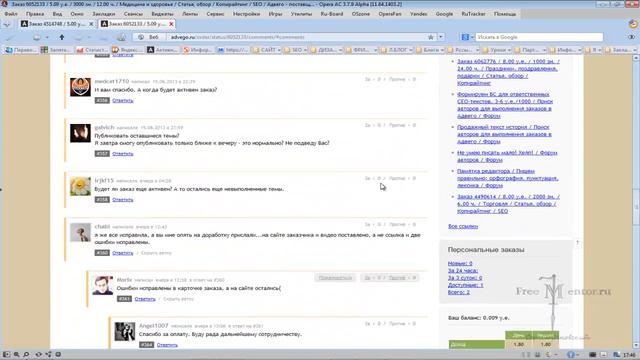Screen dimensions: 640x360
Task: Click medcat1710's avatar
Action: pos(80,87)
